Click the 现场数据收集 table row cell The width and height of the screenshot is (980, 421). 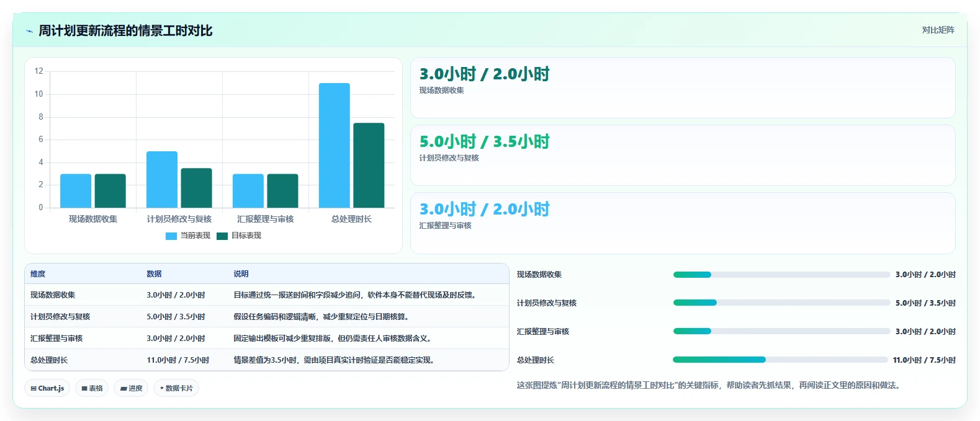pyautogui.click(x=53, y=295)
